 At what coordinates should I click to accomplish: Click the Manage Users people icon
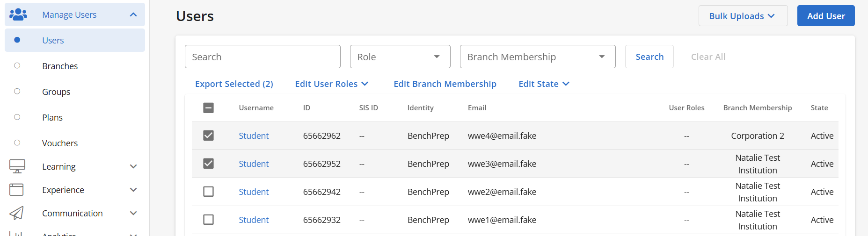(x=18, y=14)
